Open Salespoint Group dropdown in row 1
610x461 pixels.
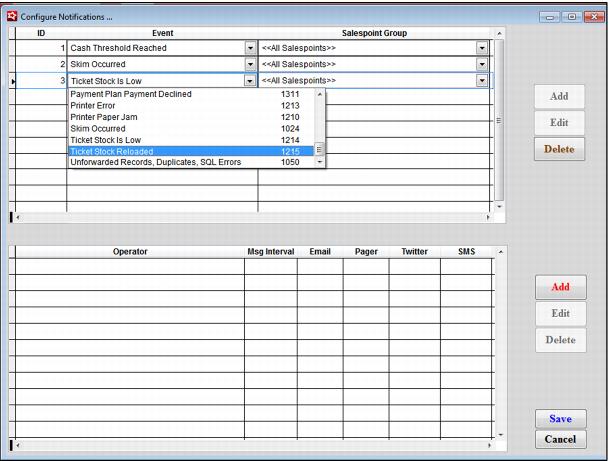(x=482, y=48)
